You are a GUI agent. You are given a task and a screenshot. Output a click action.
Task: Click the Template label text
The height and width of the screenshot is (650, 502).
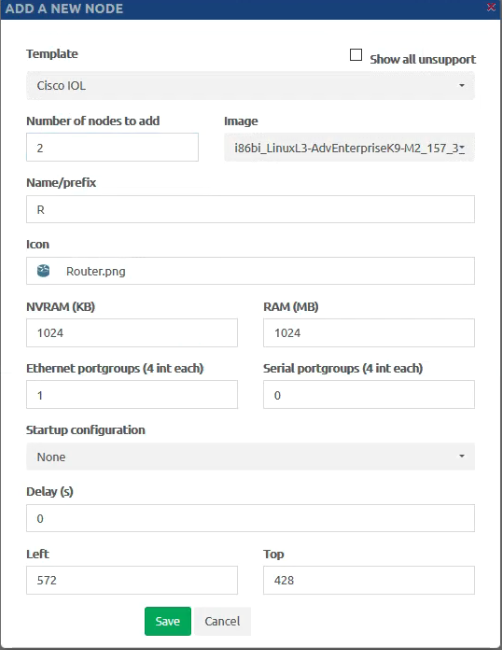tap(52, 54)
